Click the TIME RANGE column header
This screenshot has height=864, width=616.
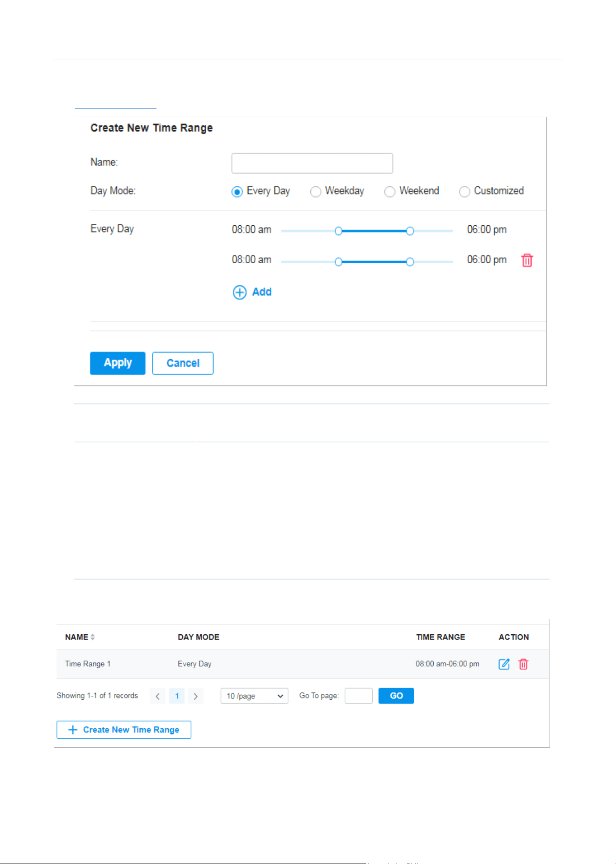coord(441,637)
